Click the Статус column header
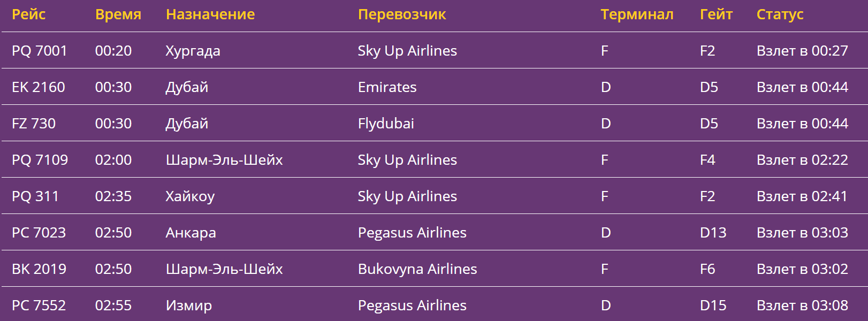This screenshot has height=321, width=868. point(779,14)
